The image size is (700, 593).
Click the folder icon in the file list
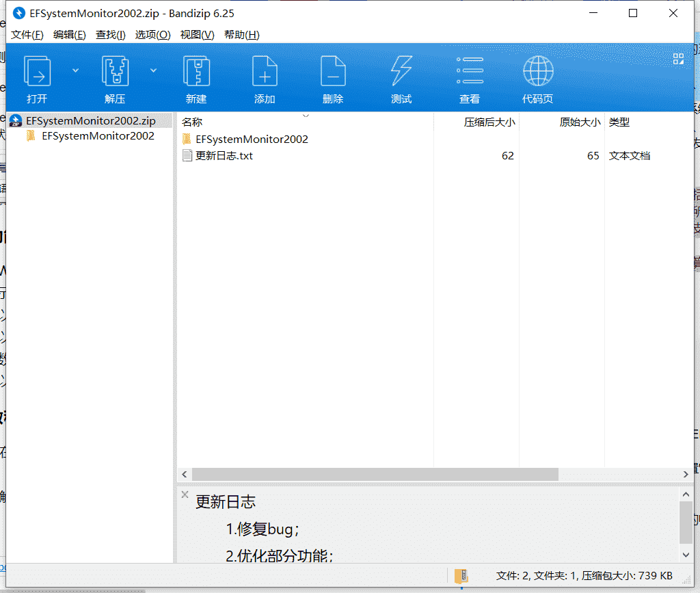click(x=187, y=139)
